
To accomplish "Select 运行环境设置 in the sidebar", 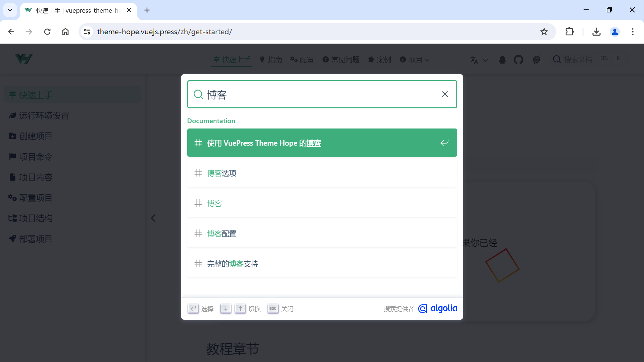I will [72, 115].
